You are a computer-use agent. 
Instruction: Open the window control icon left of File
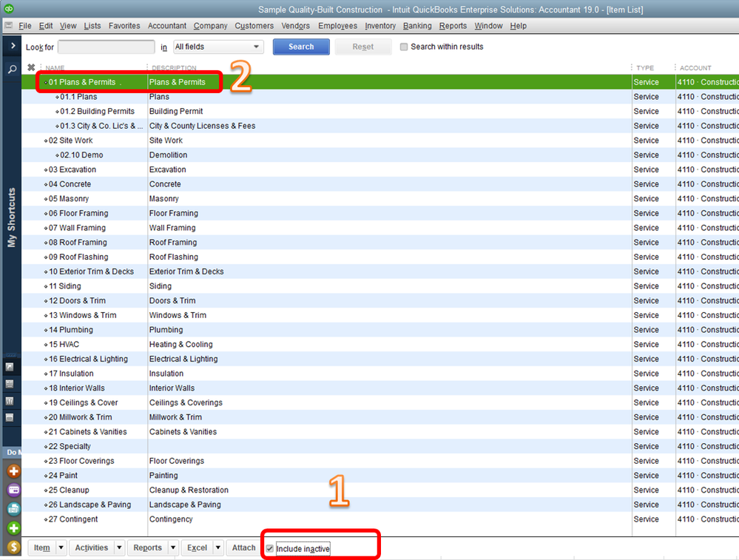coord(8,25)
